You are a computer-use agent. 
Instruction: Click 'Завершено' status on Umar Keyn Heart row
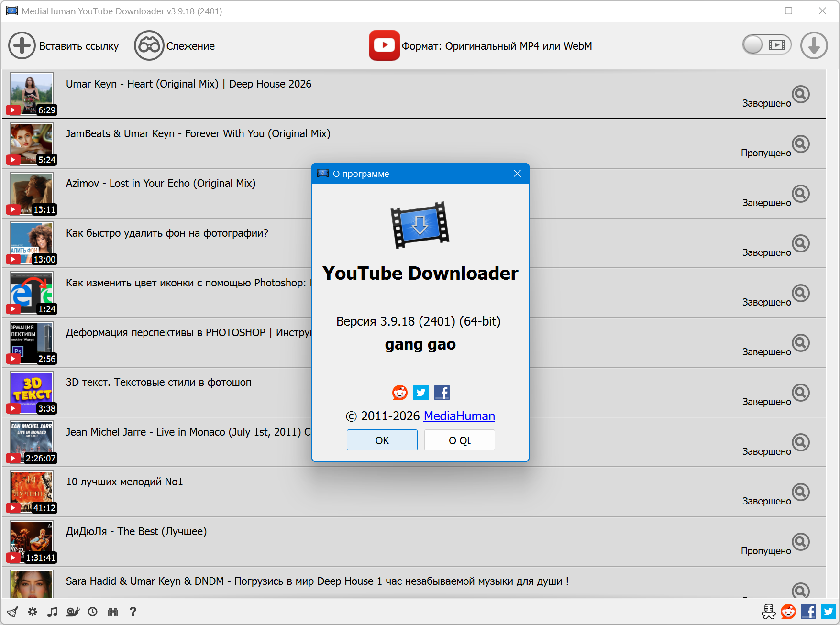[x=766, y=103]
